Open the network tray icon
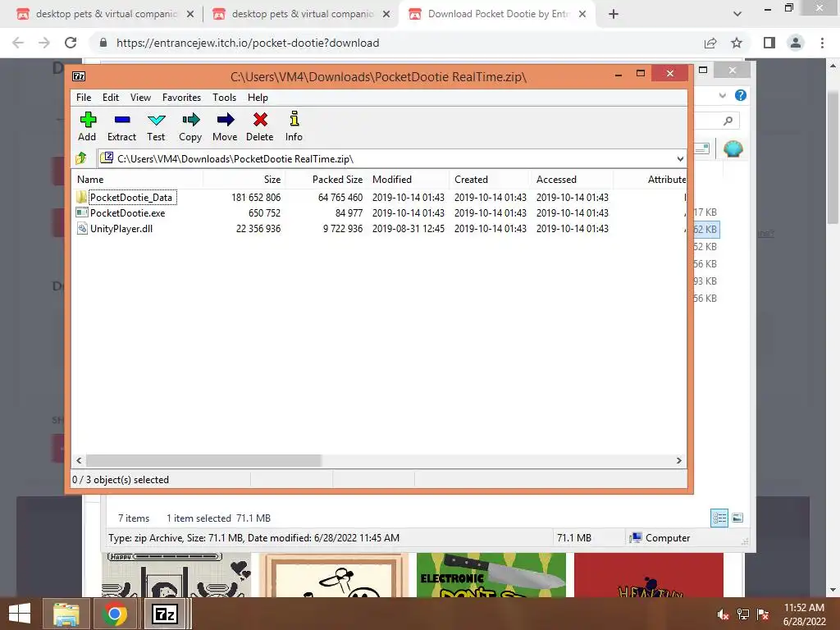840x630 pixels. coord(743,614)
